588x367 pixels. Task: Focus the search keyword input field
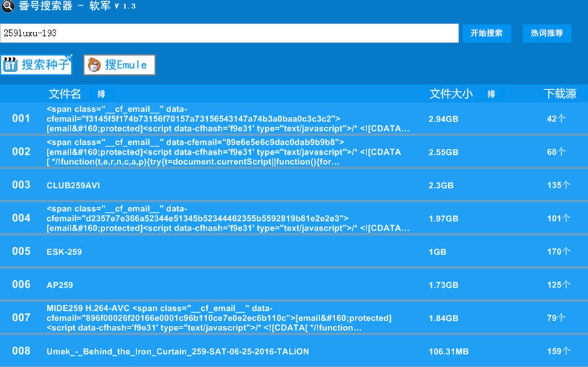click(x=229, y=33)
